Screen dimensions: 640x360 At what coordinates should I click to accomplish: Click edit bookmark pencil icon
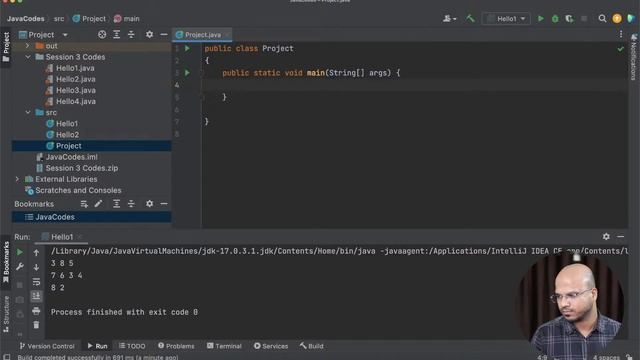point(98,204)
